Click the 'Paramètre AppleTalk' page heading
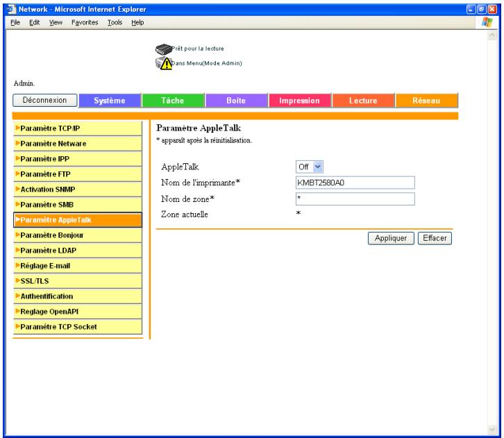504x438 pixels. tap(199, 128)
